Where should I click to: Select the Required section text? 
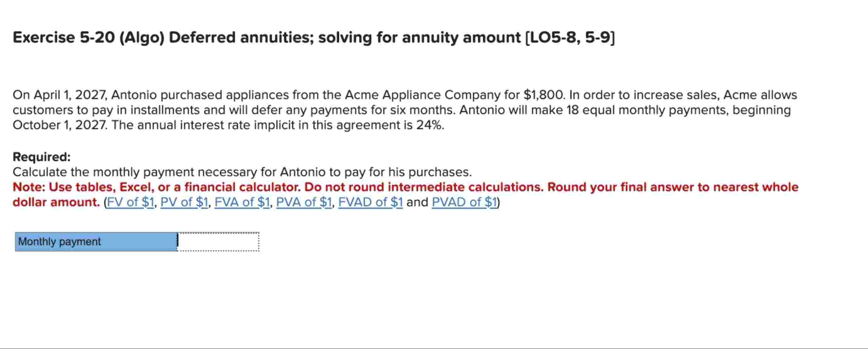coord(41,156)
